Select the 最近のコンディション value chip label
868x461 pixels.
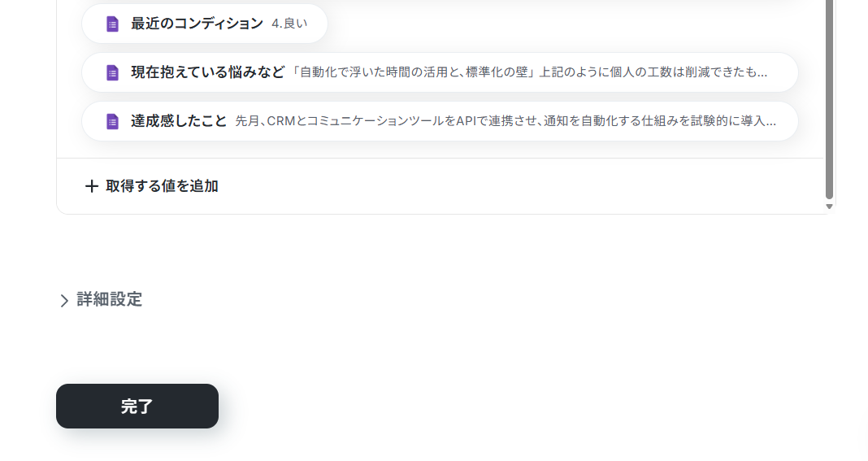point(197,24)
